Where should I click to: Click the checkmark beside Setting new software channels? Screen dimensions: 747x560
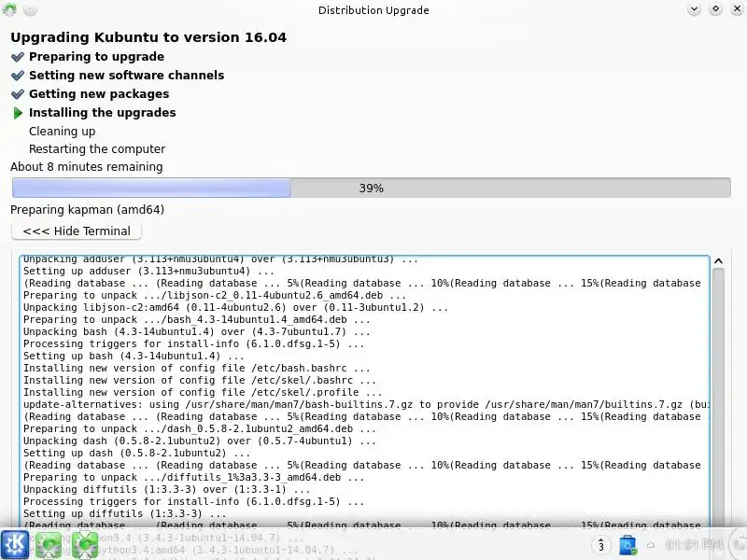[x=18, y=76]
